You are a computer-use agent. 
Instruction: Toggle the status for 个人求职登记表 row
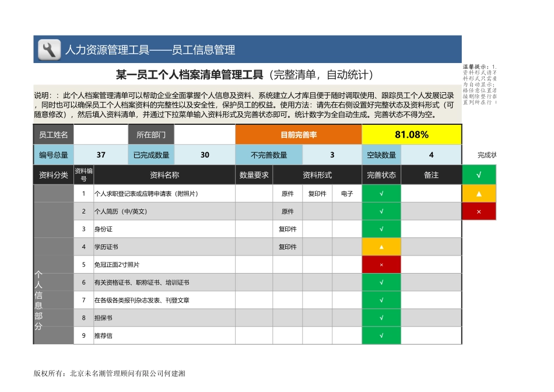[381, 192]
